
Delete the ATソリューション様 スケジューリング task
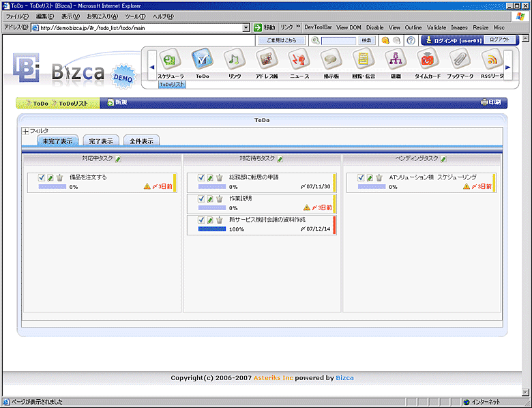(379, 177)
